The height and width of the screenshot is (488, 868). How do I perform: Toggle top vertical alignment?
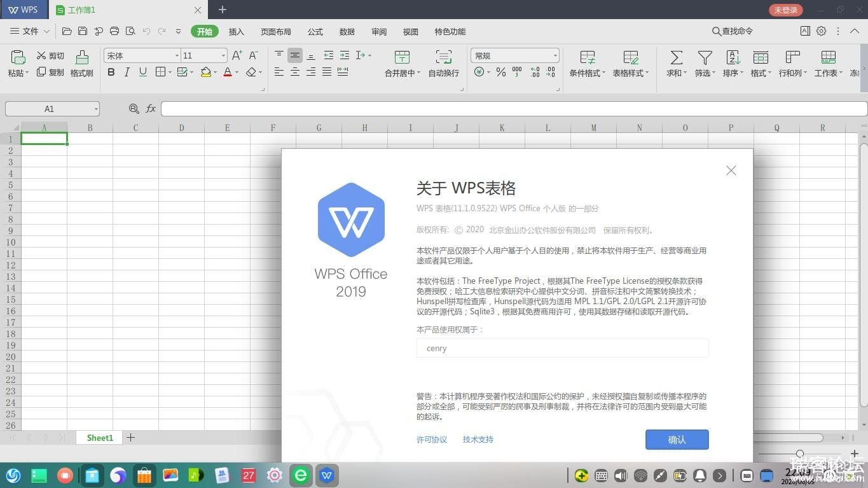click(x=279, y=55)
